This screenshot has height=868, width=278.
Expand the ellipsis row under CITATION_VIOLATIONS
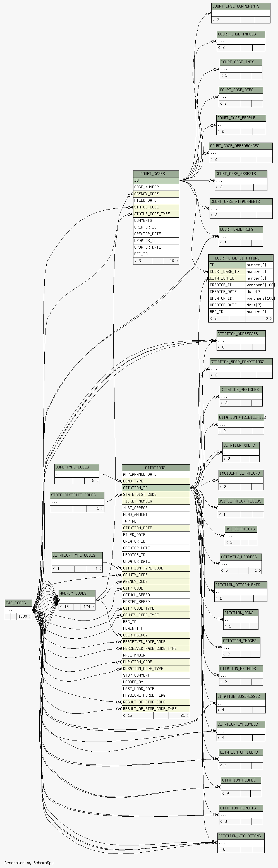coord(241,843)
